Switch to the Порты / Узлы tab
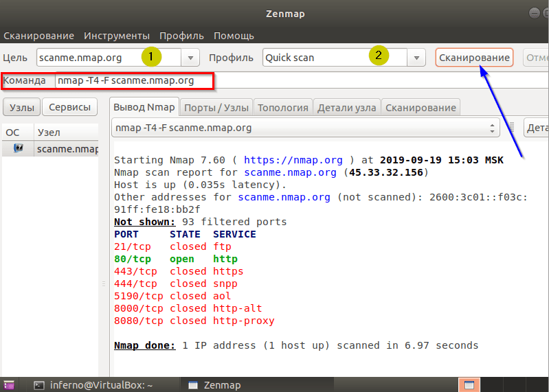Image resolution: width=549 pixels, height=392 pixels. (216, 108)
